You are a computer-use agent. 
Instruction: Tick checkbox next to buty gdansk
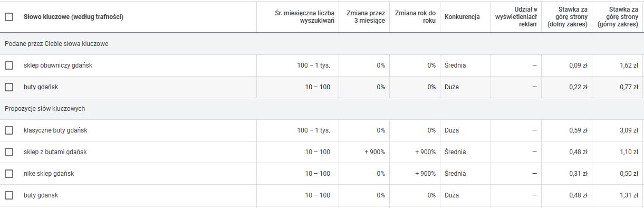coord(9,195)
